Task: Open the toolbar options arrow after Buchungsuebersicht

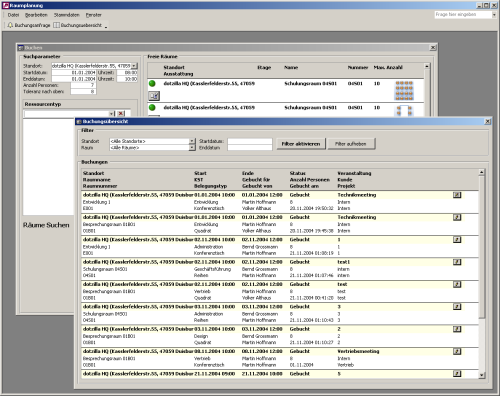Action: [x=106, y=26]
